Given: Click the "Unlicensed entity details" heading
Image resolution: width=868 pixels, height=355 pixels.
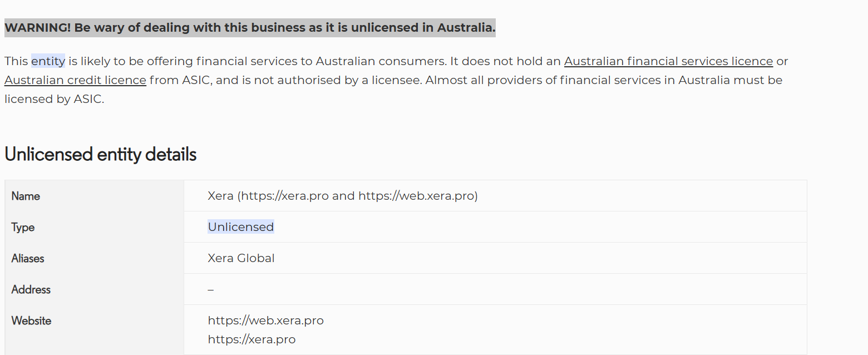Looking at the screenshot, I should tap(100, 154).
